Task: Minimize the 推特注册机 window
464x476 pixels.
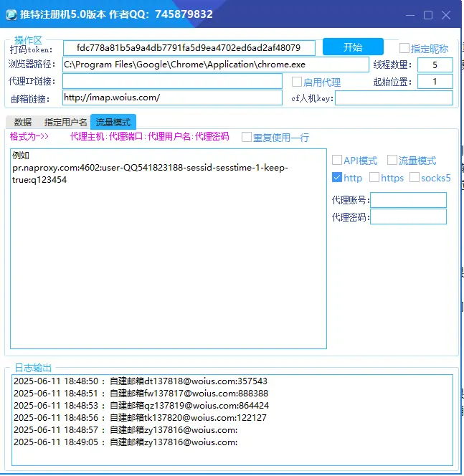Action: [410, 14]
